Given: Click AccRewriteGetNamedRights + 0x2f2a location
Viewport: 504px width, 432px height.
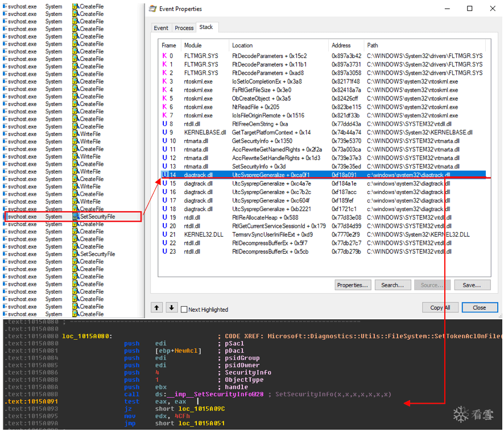Looking at the screenshot, I should click(x=277, y=150).
